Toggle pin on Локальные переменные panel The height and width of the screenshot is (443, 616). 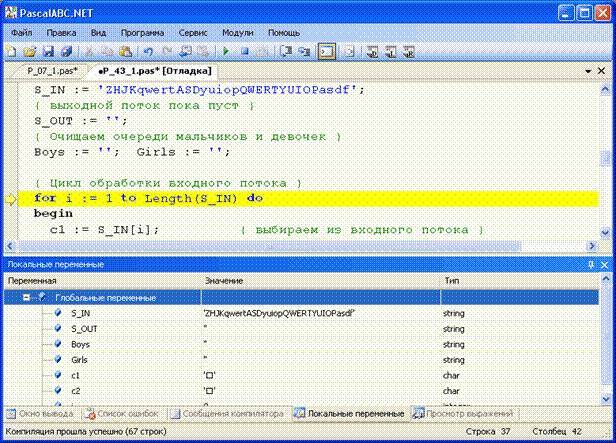(x=591, y=265)
